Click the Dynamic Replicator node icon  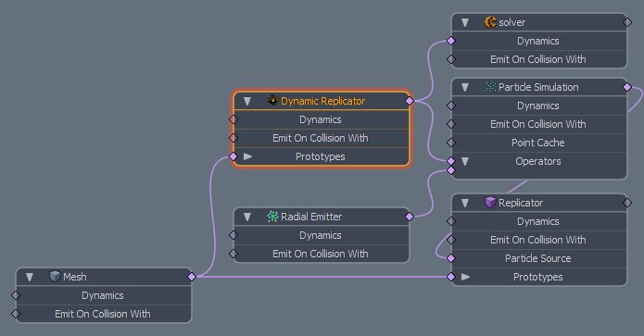272,100
